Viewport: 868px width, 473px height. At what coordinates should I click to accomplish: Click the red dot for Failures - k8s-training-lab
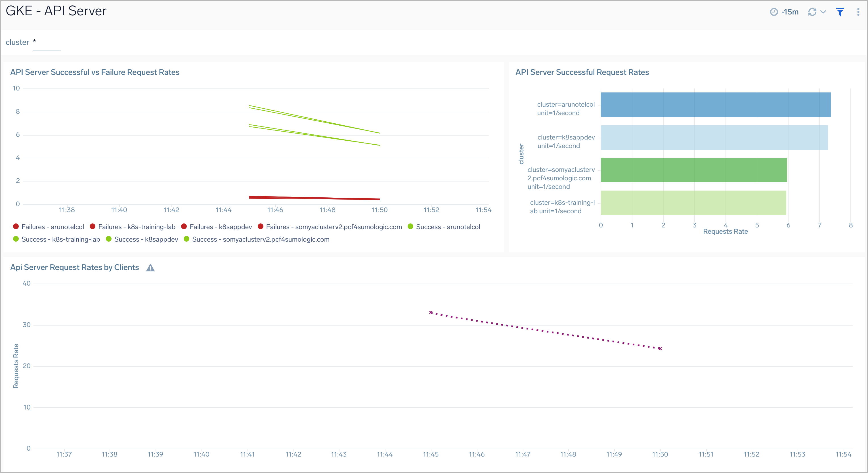[93, 226]
